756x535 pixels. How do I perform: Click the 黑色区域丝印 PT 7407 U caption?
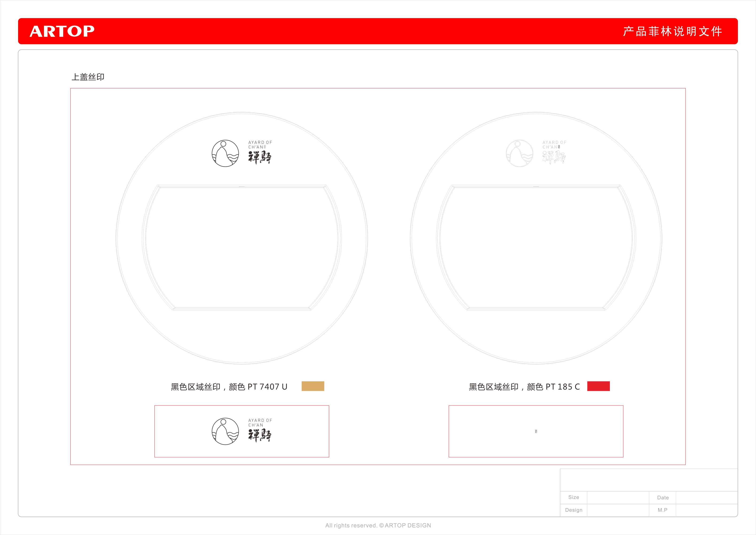point(229,387)
